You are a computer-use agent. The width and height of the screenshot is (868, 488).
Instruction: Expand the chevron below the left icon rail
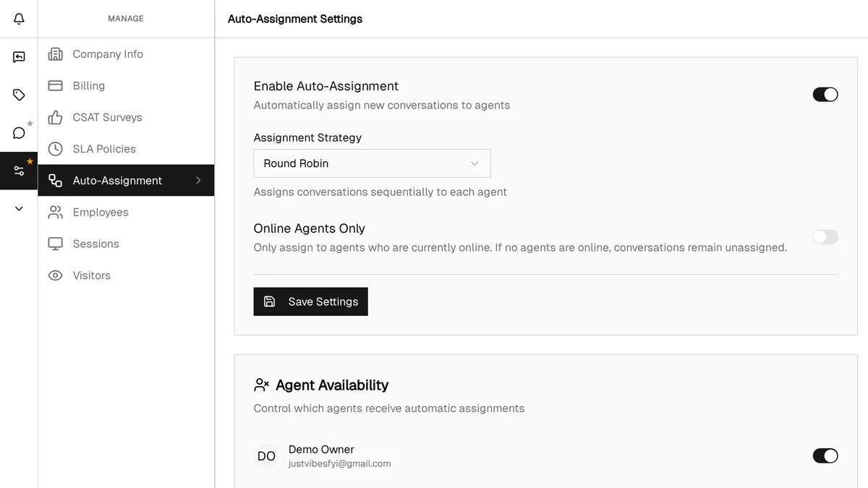(x=18, y=208)
